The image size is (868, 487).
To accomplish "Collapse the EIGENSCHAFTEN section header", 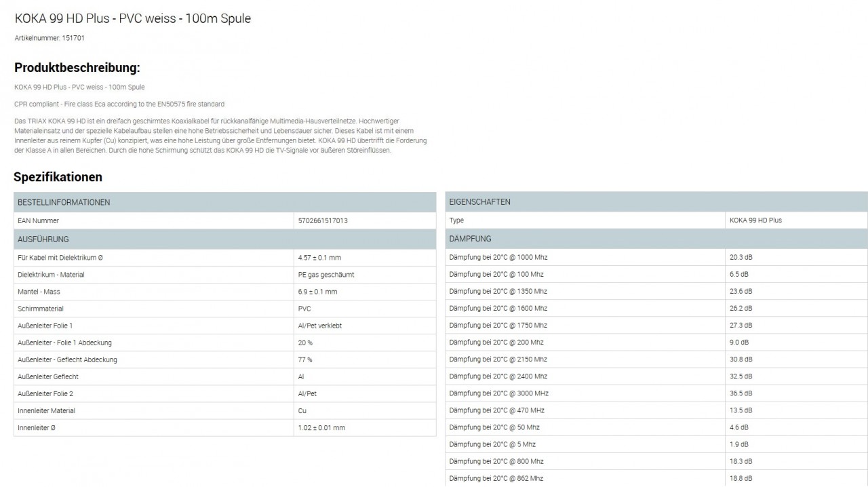I will 656,202.
